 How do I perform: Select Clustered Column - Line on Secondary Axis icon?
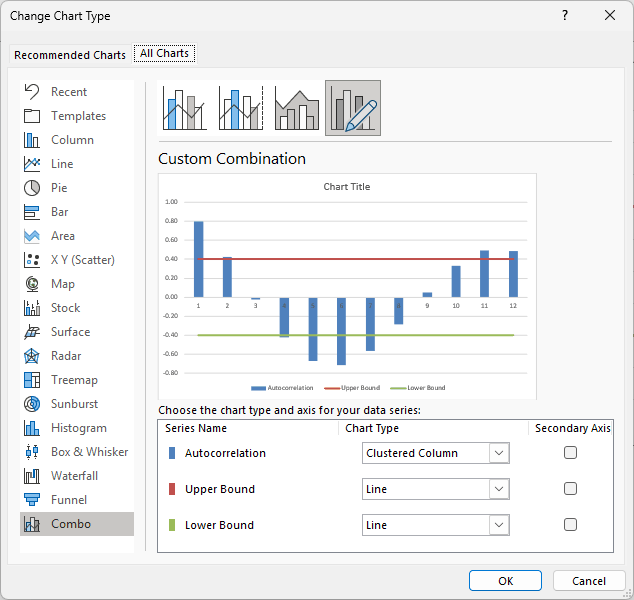(241, 108)
